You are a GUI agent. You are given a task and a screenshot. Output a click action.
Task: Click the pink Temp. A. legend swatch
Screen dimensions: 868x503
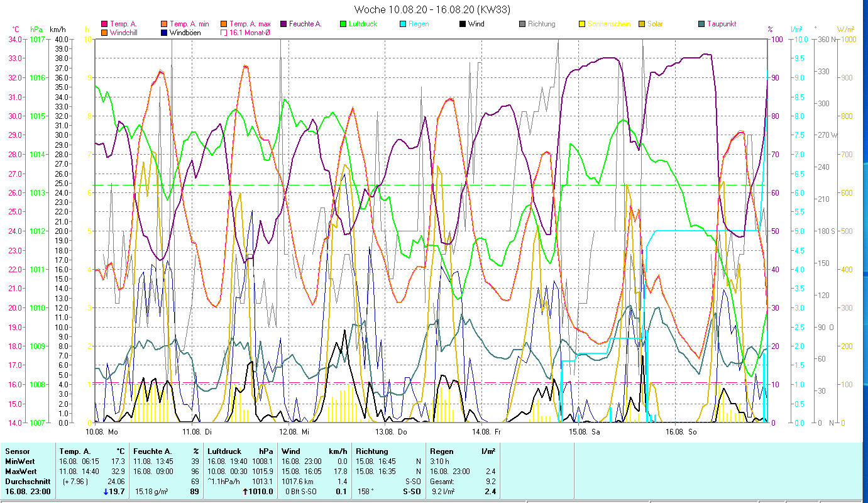coord(104,24)
